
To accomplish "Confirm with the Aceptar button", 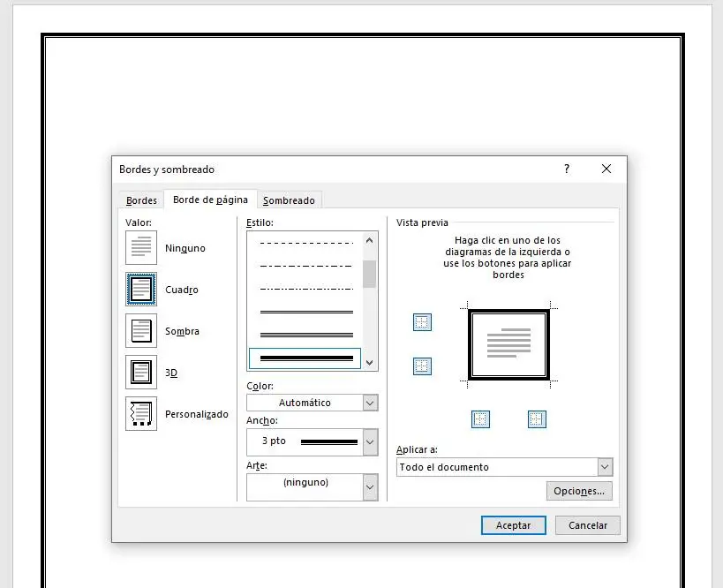I will (x=513, y=525).
